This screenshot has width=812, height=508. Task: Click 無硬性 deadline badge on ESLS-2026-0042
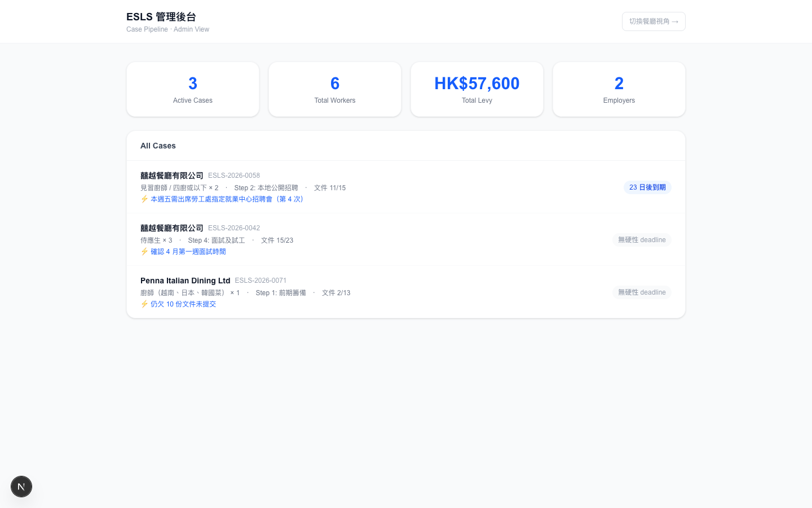642,240
